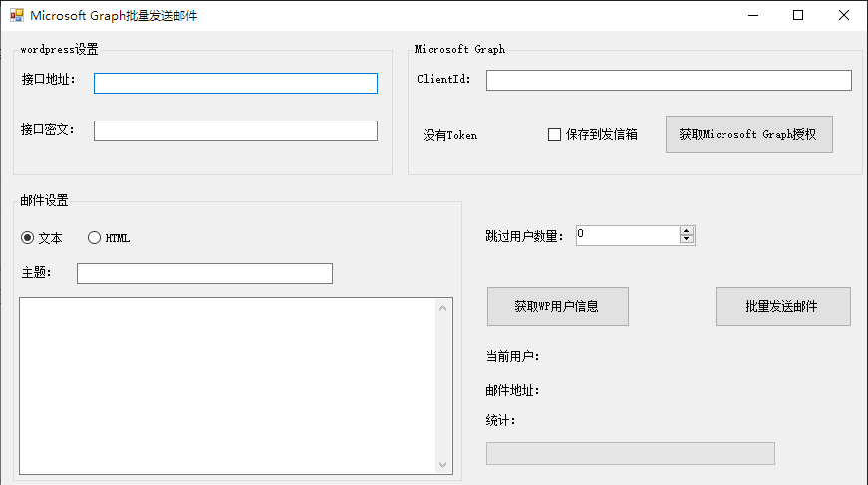This screenshot has height=485, width=868.
Task: Click inside the email body text area
Action: click(x=227, y=386)
